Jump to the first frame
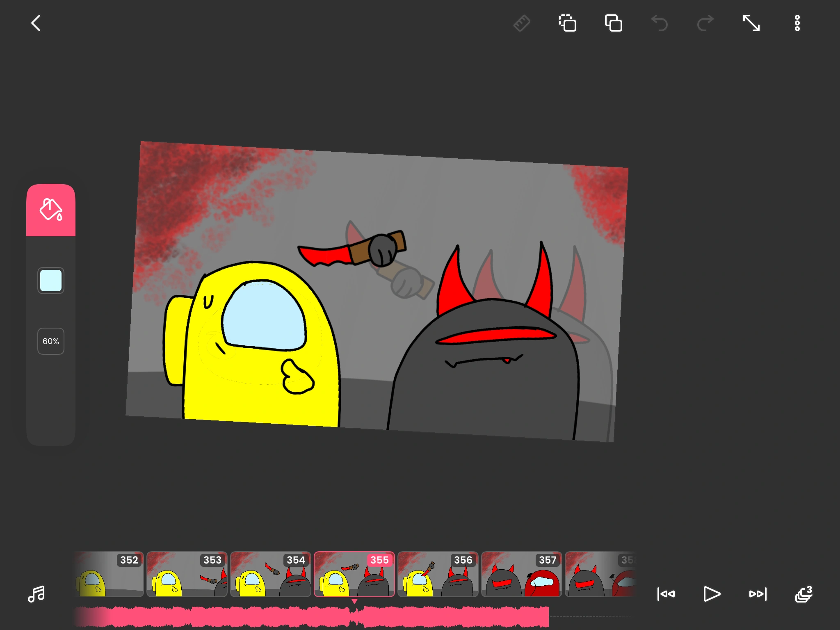This screenshot has width=840, height=630. point(666,594)
